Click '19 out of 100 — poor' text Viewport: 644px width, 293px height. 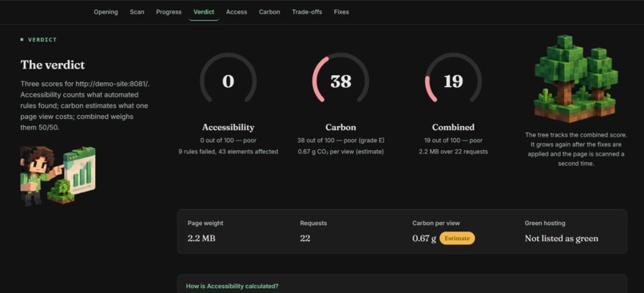[453, 141]
